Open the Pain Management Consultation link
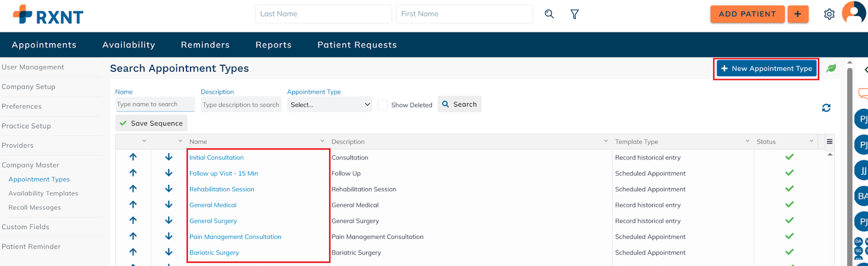Screen dimensions: 868x266 [x=235, y=237]
